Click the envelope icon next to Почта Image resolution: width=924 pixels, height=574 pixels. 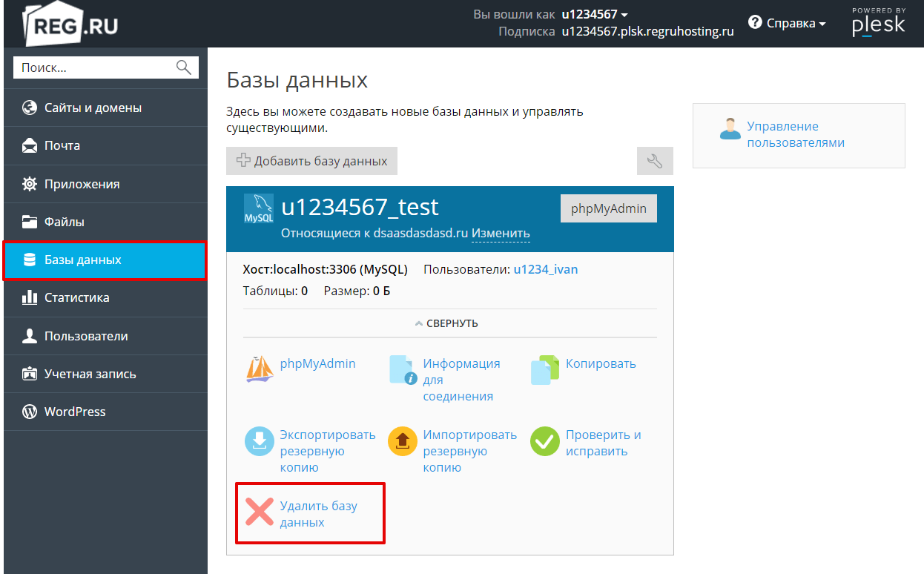[30, 146]
